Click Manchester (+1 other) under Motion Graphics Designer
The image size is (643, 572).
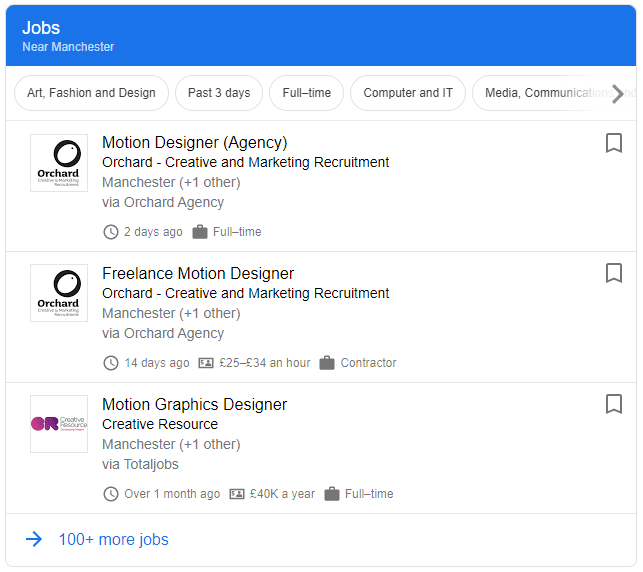click(171, 444)
